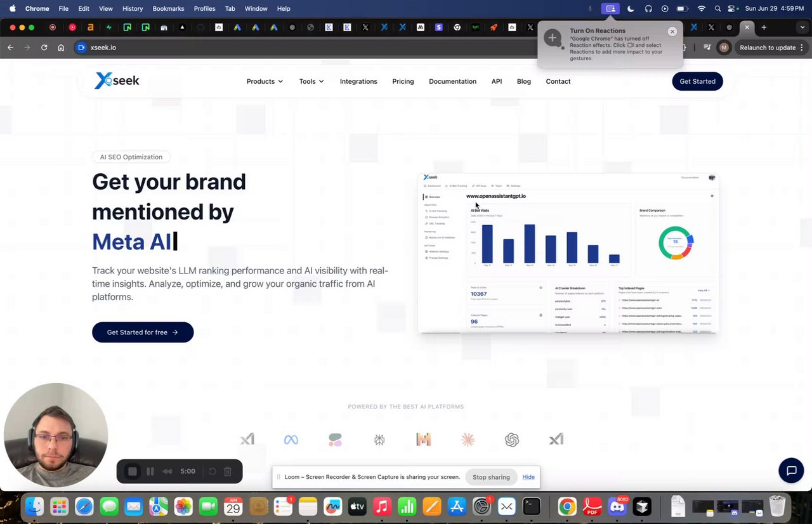
Task: Open the headphones menu bar icon
Action: click(x=648, y=8)
